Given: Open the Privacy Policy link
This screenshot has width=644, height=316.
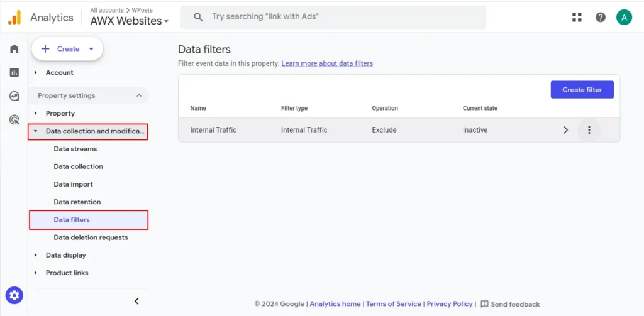Looking at the screenshot, I should (x=449, y=304).
